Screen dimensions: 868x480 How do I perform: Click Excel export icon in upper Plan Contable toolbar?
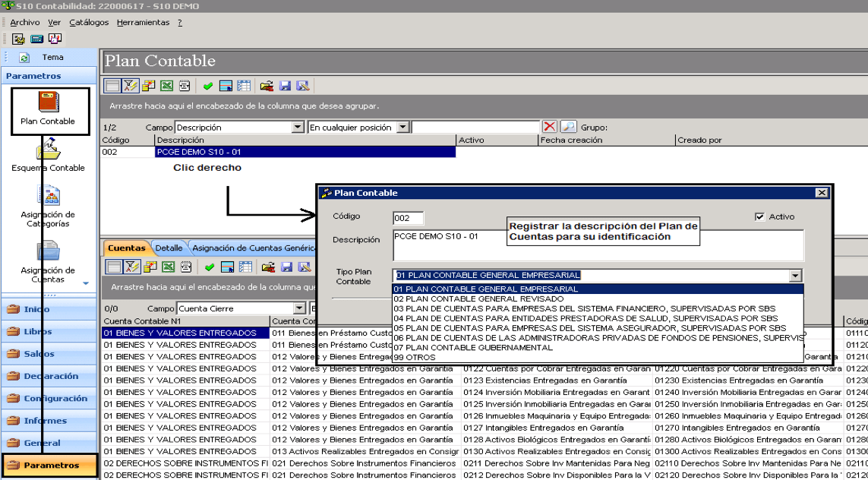click(166, 86)
